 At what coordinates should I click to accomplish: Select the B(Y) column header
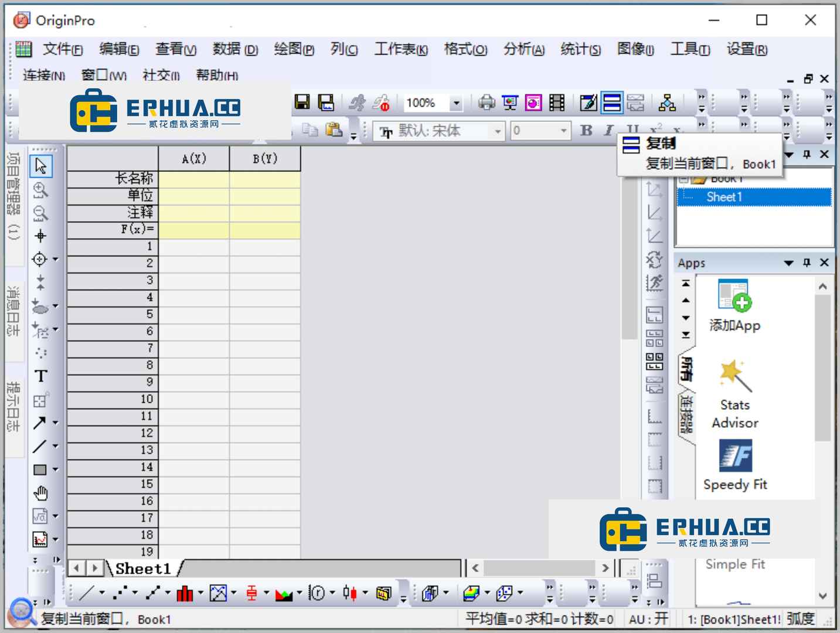tap(265, 159)
